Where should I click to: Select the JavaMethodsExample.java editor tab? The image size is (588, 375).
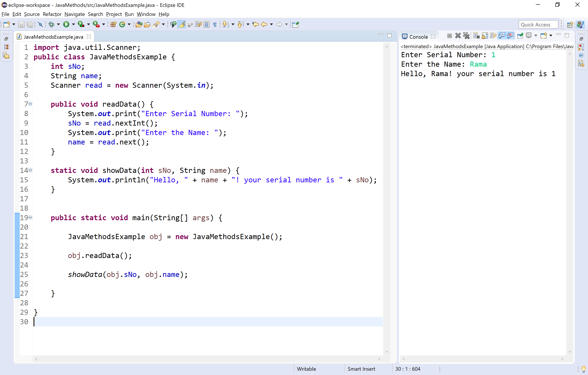pos(53,36)
